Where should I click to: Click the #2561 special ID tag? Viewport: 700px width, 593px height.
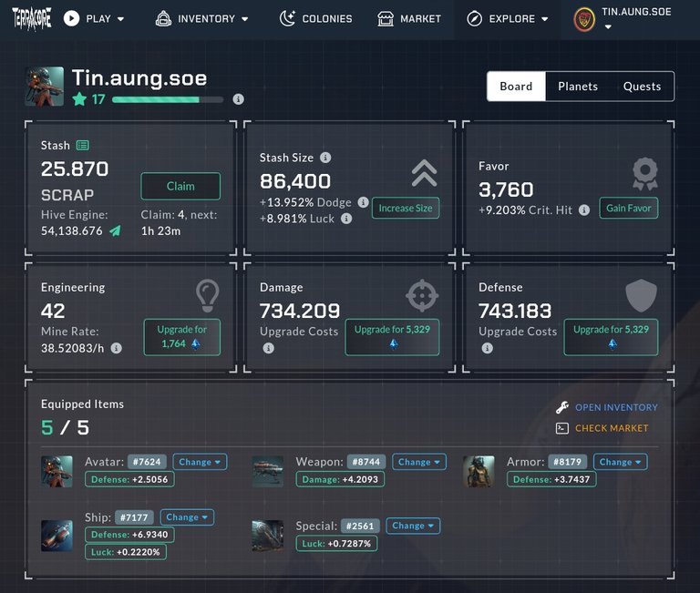[360, 526]
